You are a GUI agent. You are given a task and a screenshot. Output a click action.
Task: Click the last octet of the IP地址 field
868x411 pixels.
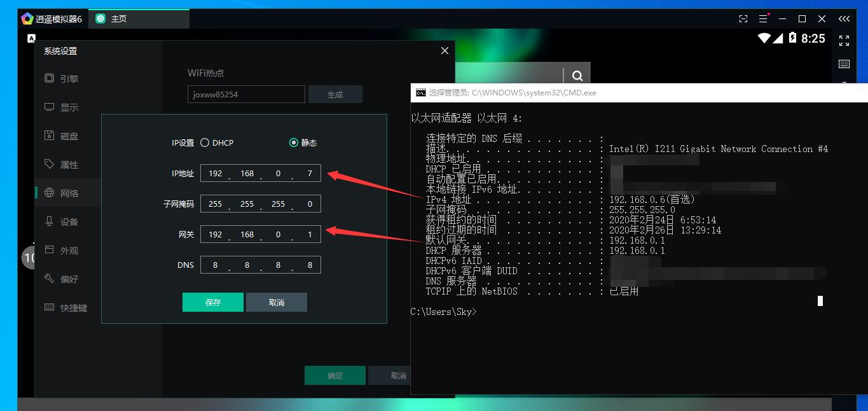pos(309,173)
